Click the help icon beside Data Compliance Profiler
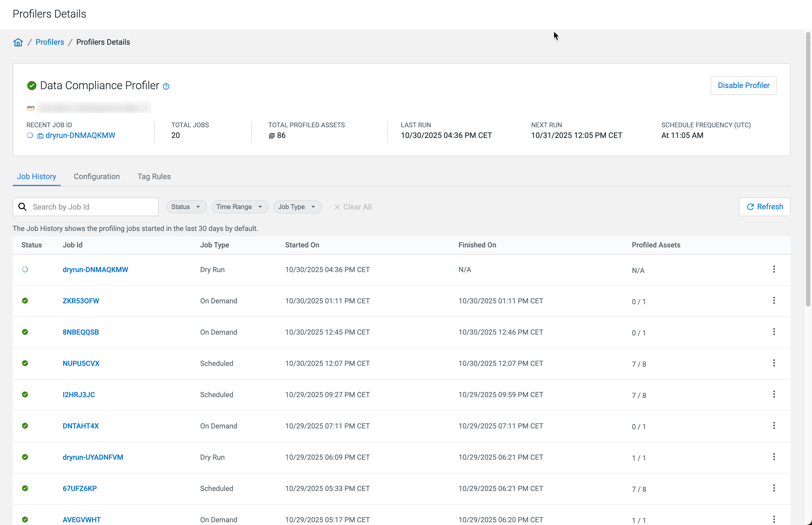 (x=166, y=86)
